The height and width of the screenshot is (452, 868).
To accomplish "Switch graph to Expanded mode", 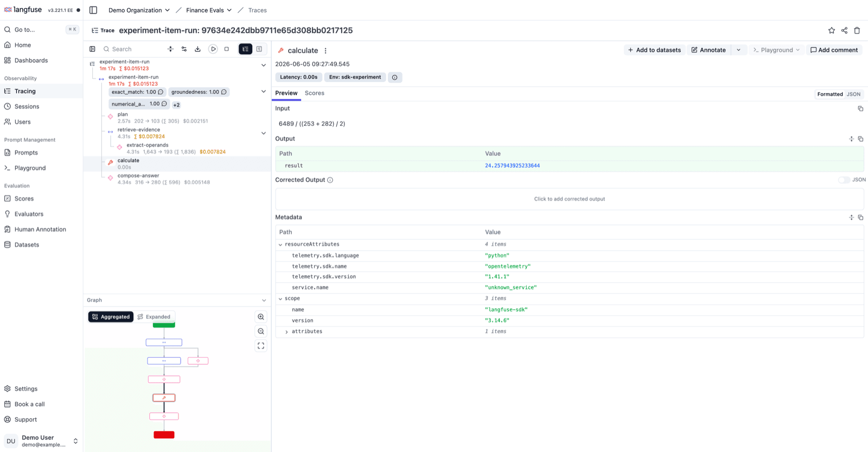I will (x=154, y=317).
